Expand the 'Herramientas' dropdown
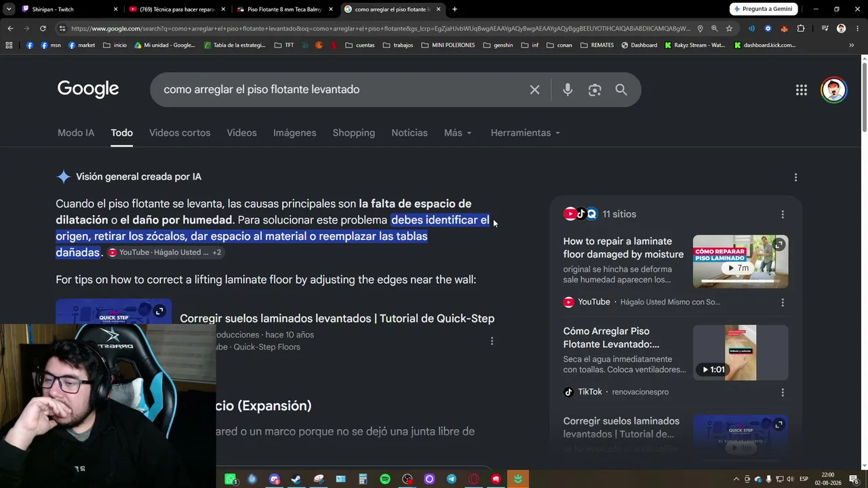The width and height of the screenshot is (868, 488). tap(526, 133)
